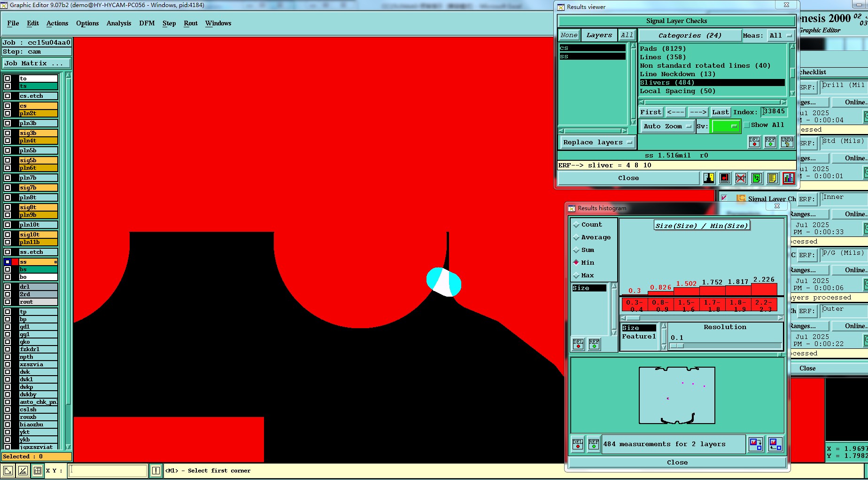Click DEL icon in Results viewer
The image size is (868, 480).
click(x=754, y=142)
